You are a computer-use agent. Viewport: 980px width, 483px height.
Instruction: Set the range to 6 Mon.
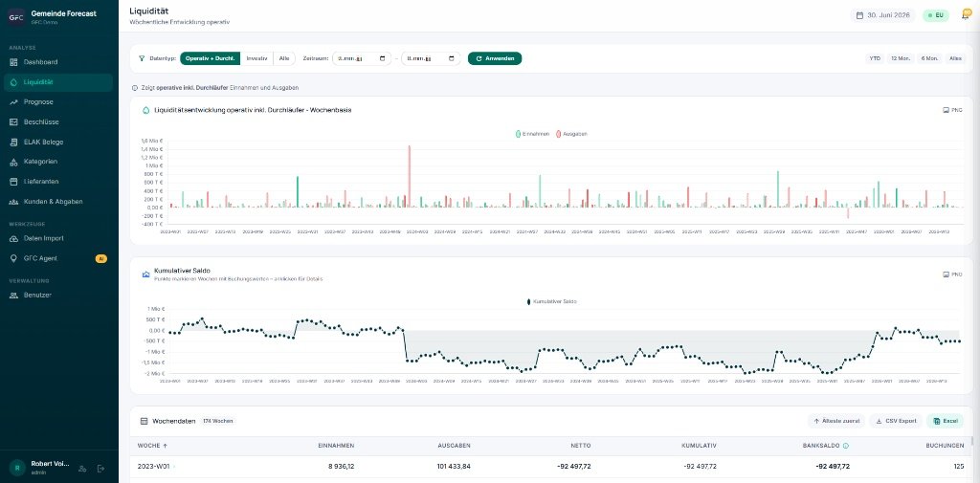(x=929, y=58)
